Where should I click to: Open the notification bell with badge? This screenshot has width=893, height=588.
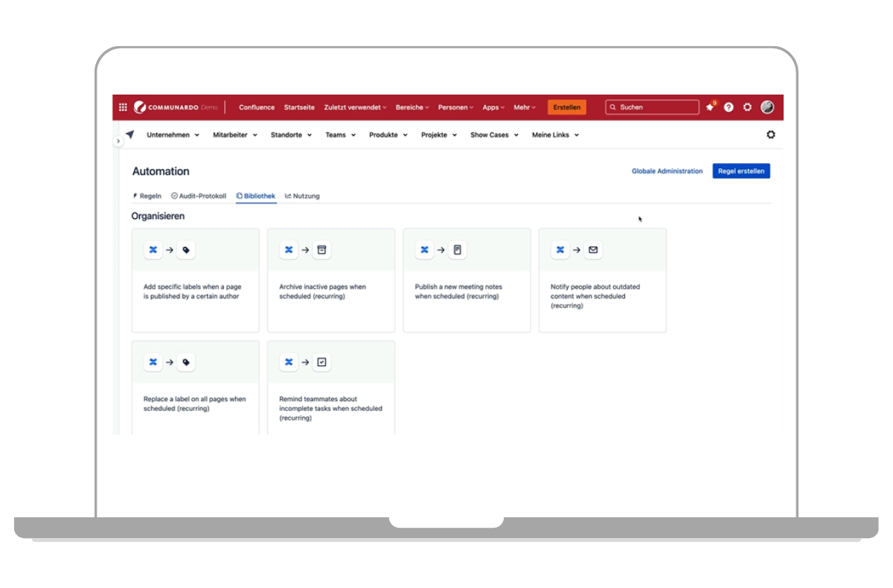pos(710,107)
